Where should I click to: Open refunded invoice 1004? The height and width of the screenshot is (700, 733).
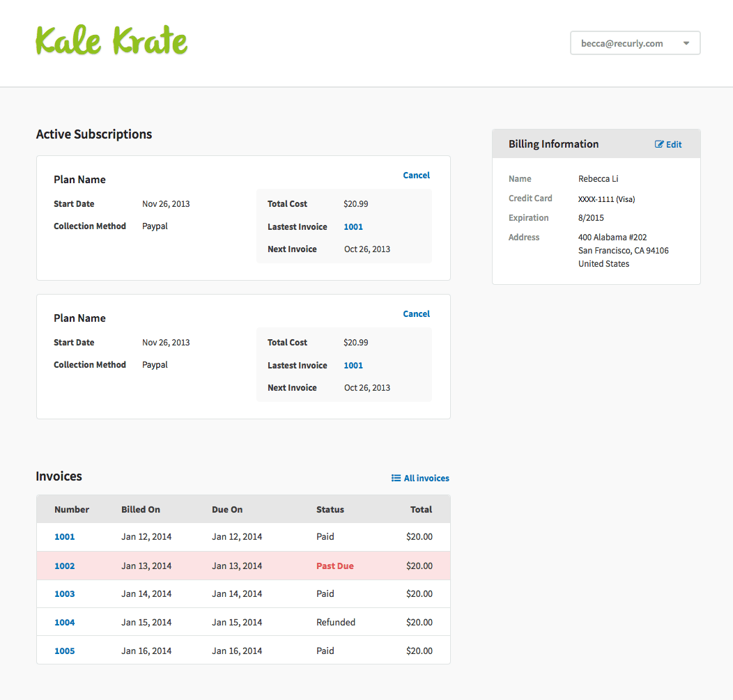(64, 622)
